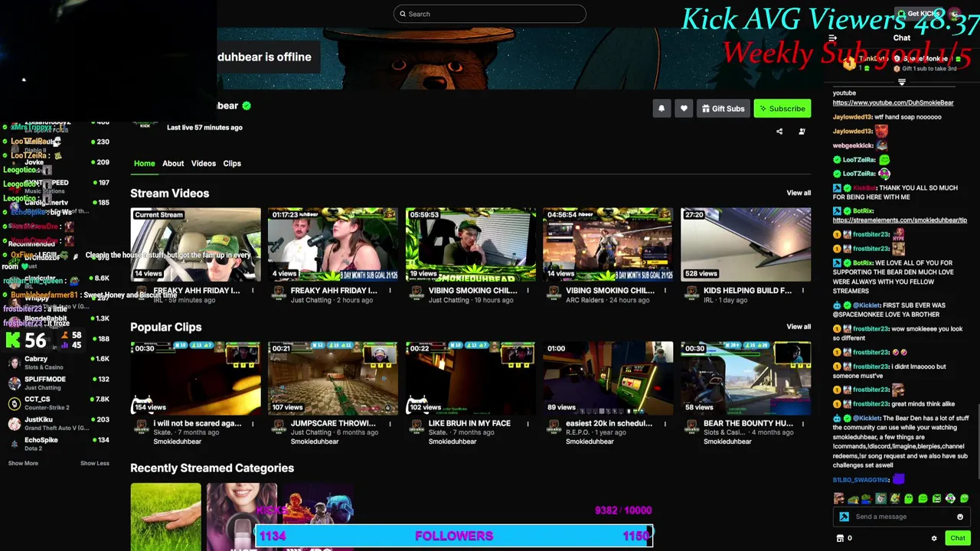This screenshot has width=980, height=551.
Task: Switch to the About tab
Action: [173, 163]
